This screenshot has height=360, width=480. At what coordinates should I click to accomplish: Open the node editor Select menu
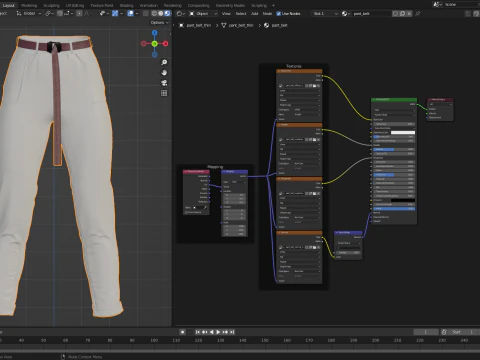pos(241,14)
